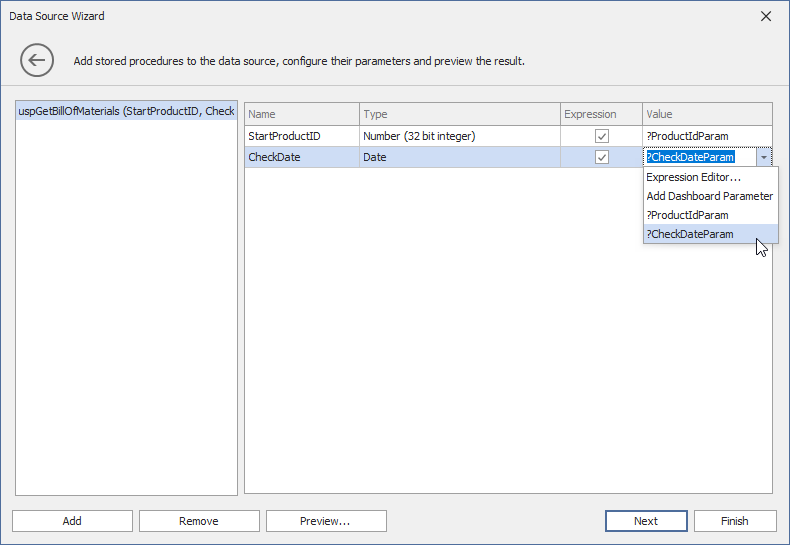Click the Name column header
The height and width of the screenshot is (545, 790).
pyautogui.click(x=302, y=114)
